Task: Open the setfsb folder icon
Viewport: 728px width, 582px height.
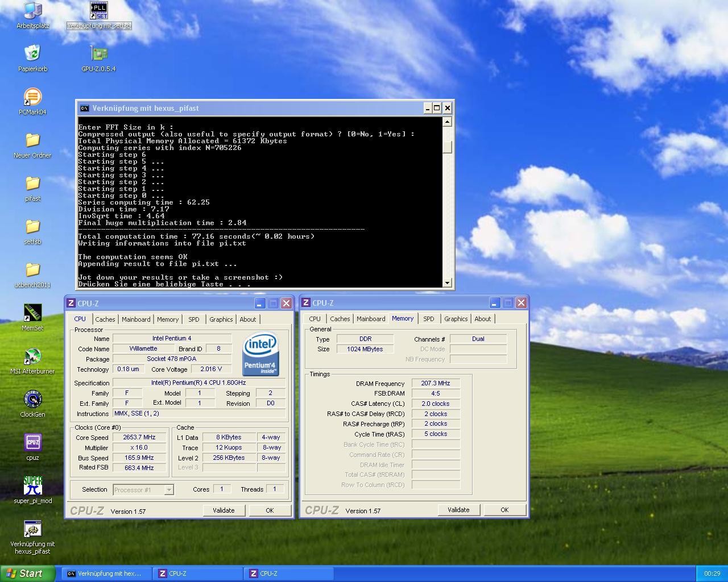Action: [32, 231]
